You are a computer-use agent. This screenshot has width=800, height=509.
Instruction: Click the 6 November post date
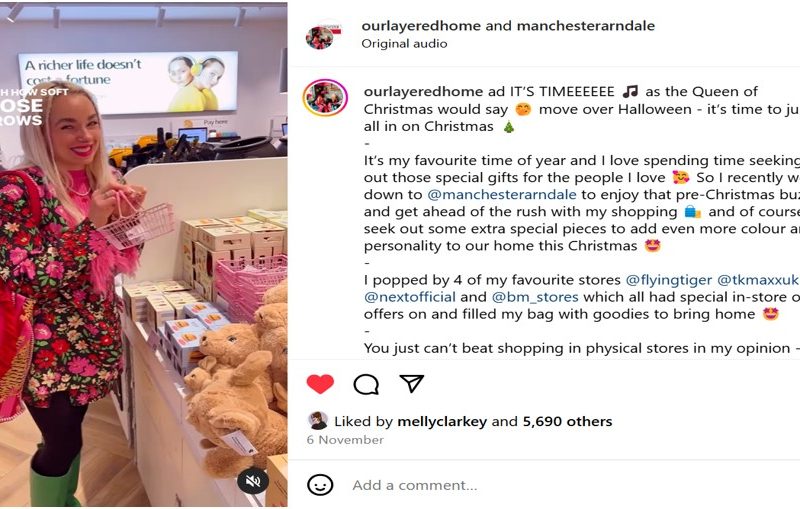345,440
